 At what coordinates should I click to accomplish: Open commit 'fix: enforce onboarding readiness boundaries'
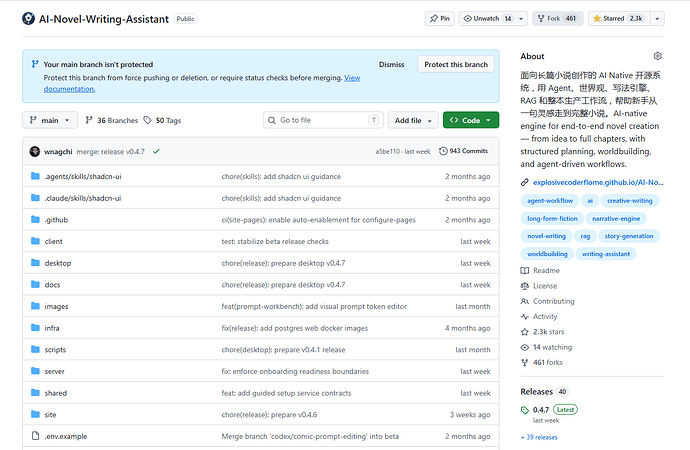(295, 371)
